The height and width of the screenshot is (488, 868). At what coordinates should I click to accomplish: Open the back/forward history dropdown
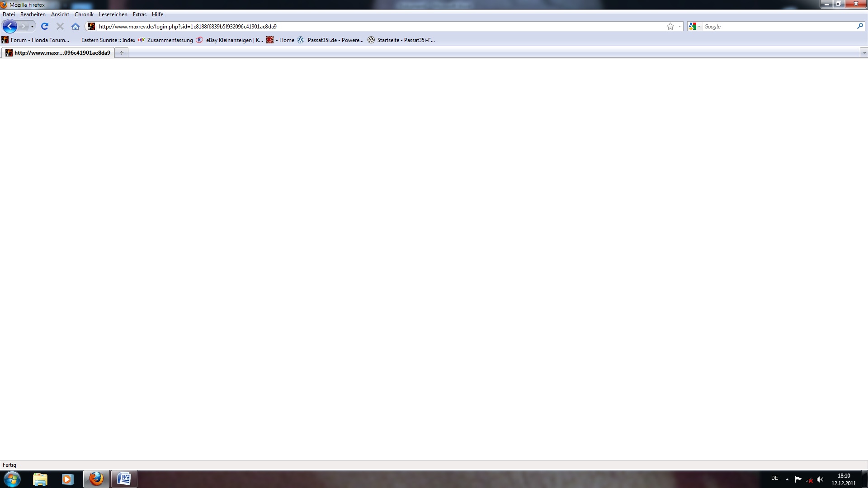point(32,26)
